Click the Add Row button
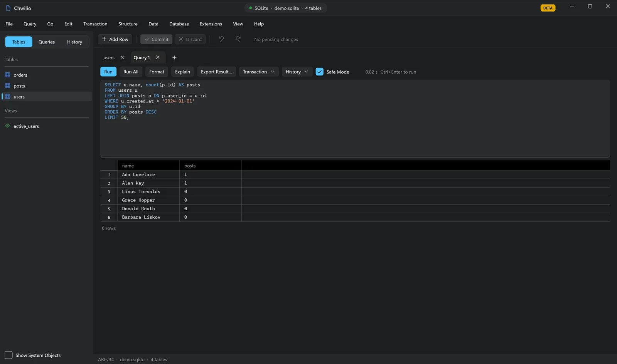Viewport: 617px width, 364px height. click(115, 39)
